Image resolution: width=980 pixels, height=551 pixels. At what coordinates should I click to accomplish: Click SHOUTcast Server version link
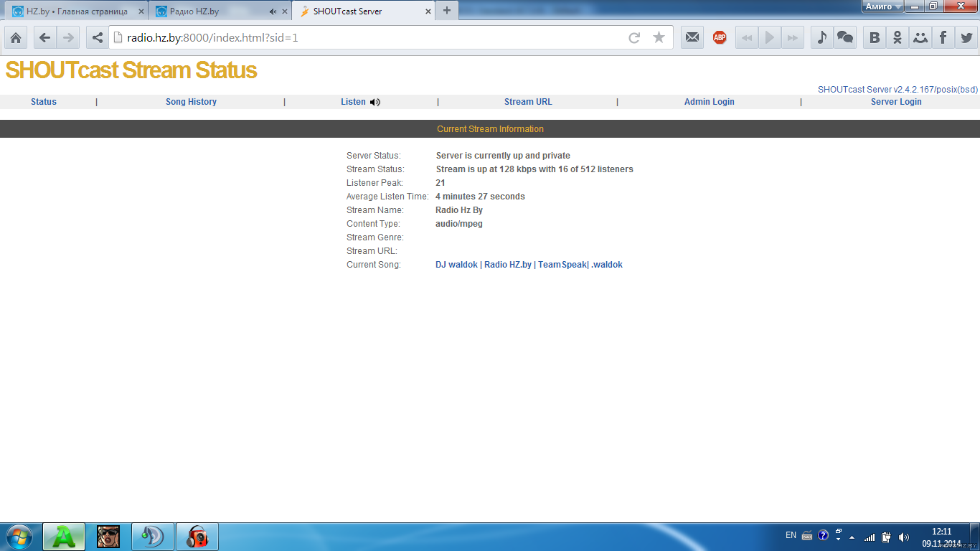click(x=897, y=90)
